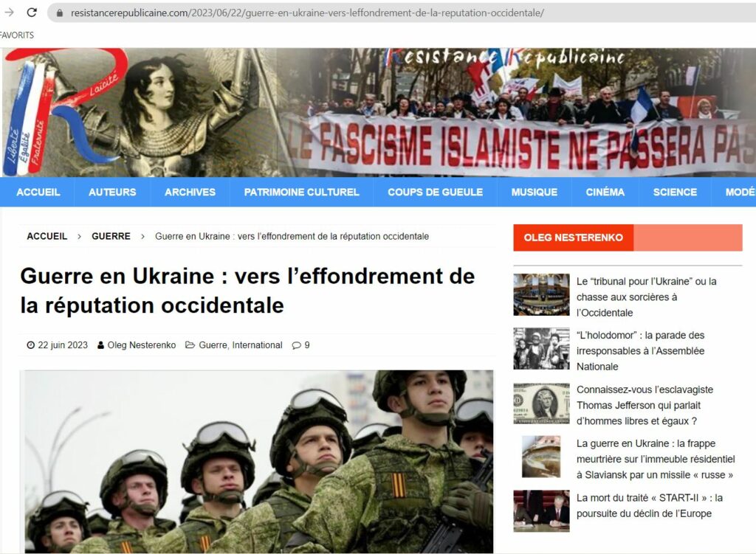Click the author person icon beside Oleg Nesterenko
This screenshot has width=756, height=554.
click(100, 345)
